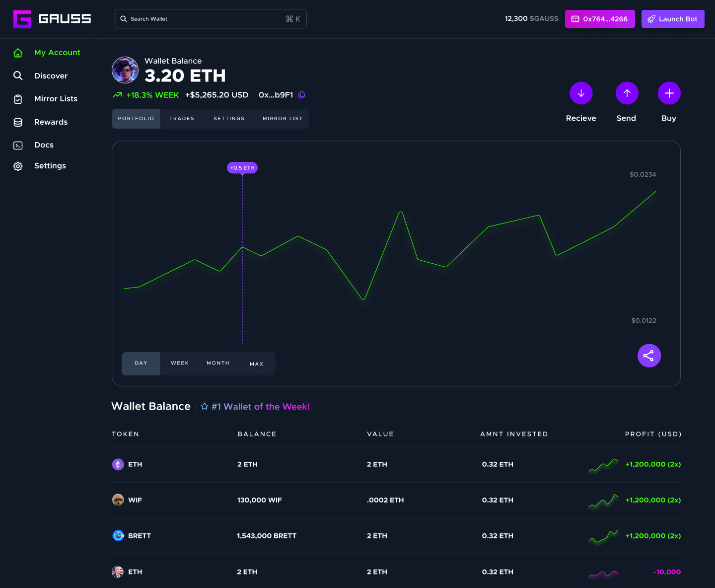Open My Account in sidebar
Image resolution: width=715 pixels, height=588 pixels.
pyautogui.click(x=57, y=53)
